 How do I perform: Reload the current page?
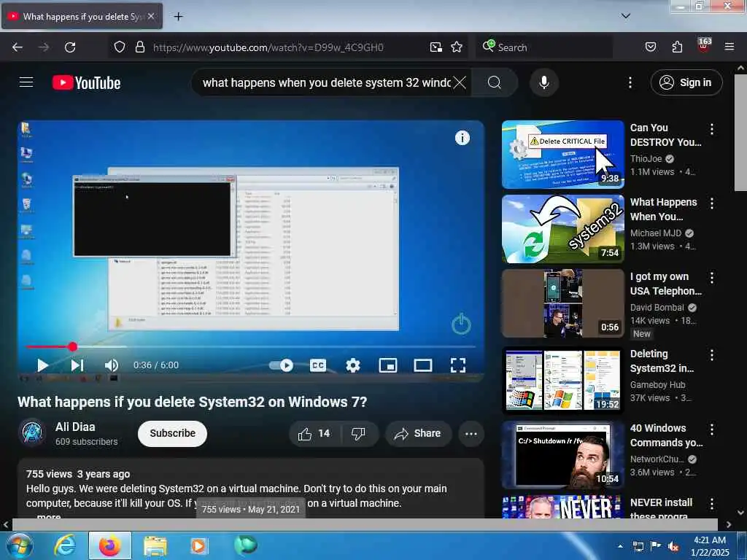[x=70, y=47]
